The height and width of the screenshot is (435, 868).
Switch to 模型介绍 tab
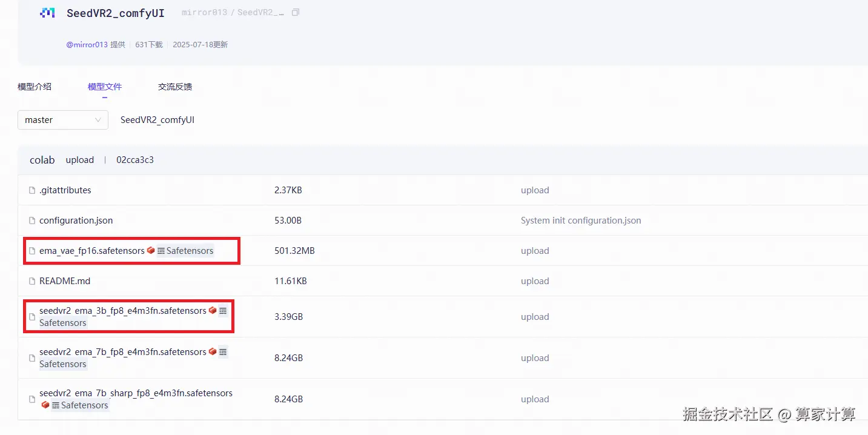pyautogui.click(x=35, y=87)
